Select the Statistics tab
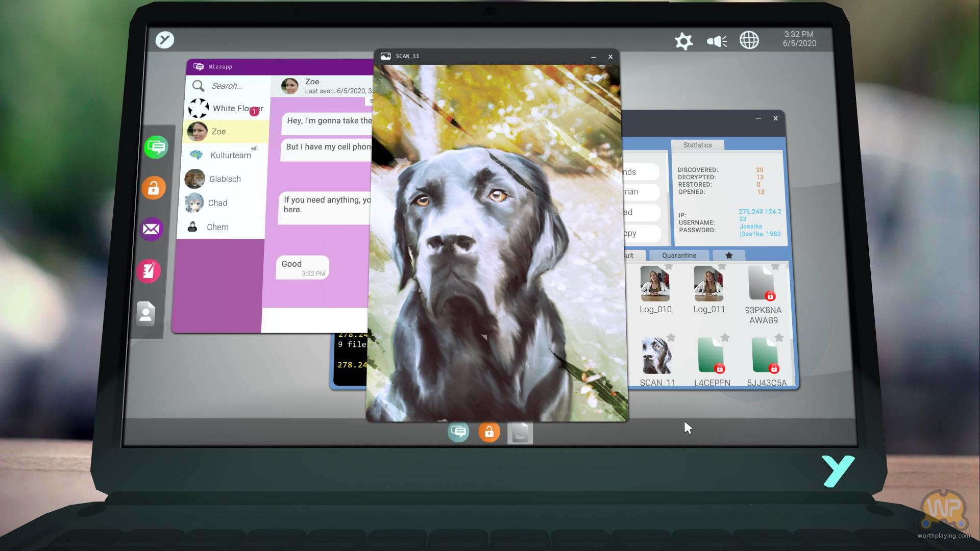Viewport: 980px width, 551px height. (697, 145)
